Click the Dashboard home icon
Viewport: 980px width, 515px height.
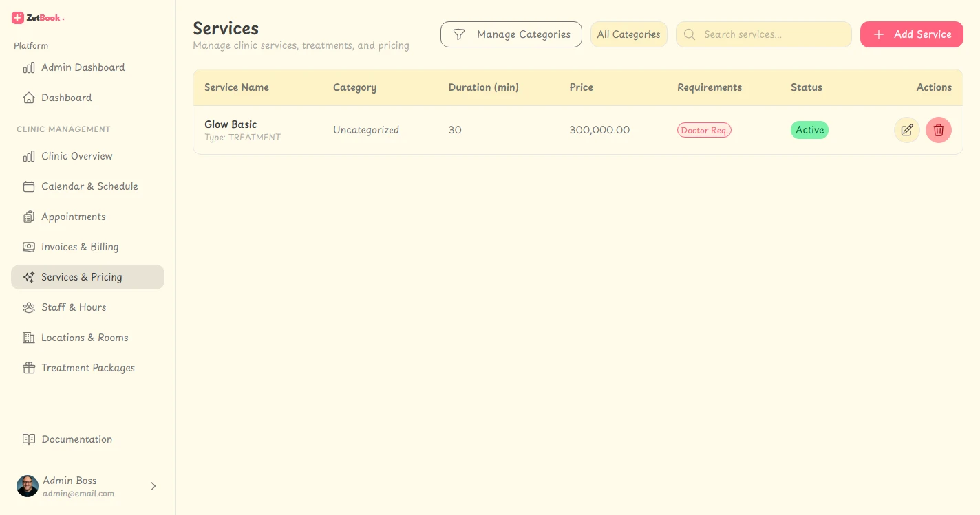[29, 98]
